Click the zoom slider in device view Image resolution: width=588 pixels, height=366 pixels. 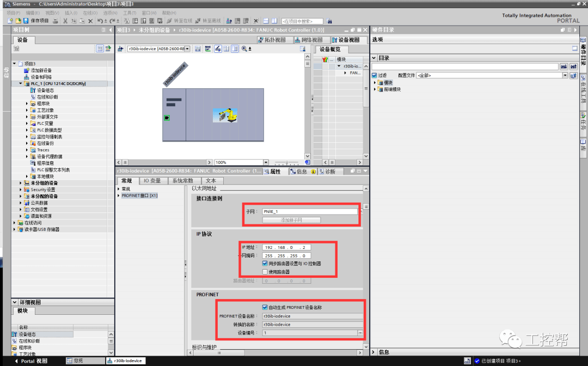pos(287,163)
